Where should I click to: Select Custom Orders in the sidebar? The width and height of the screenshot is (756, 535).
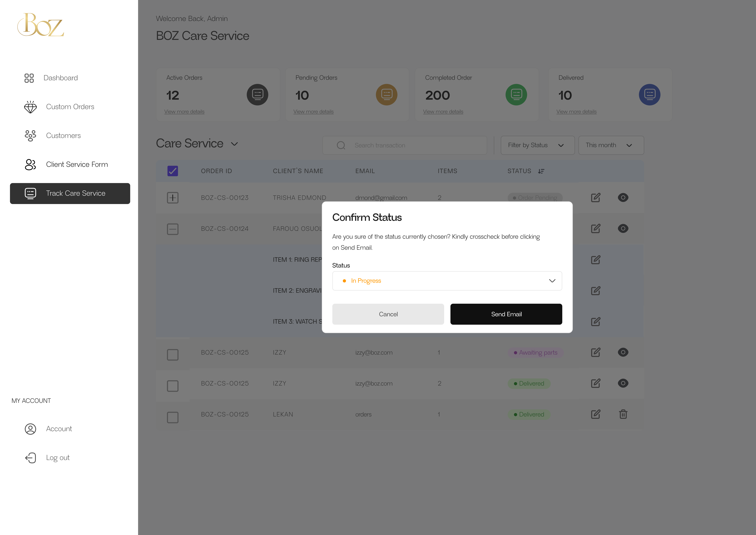[70, 106]
